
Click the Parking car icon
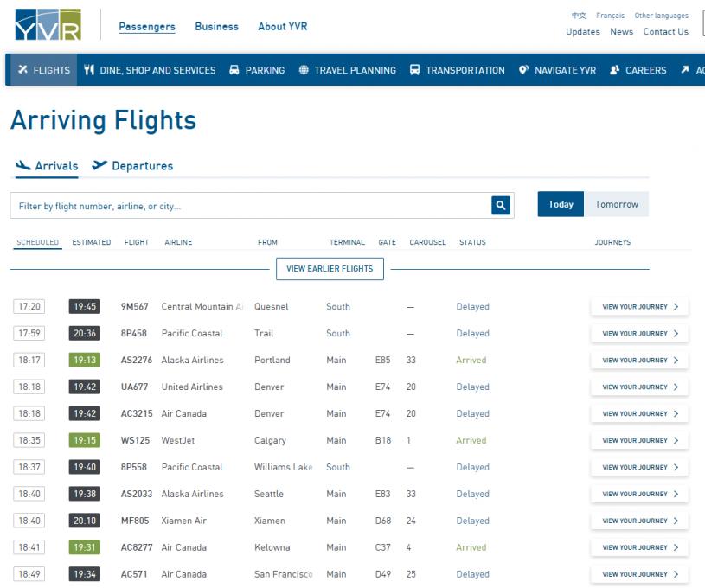(x=234, y=70)
